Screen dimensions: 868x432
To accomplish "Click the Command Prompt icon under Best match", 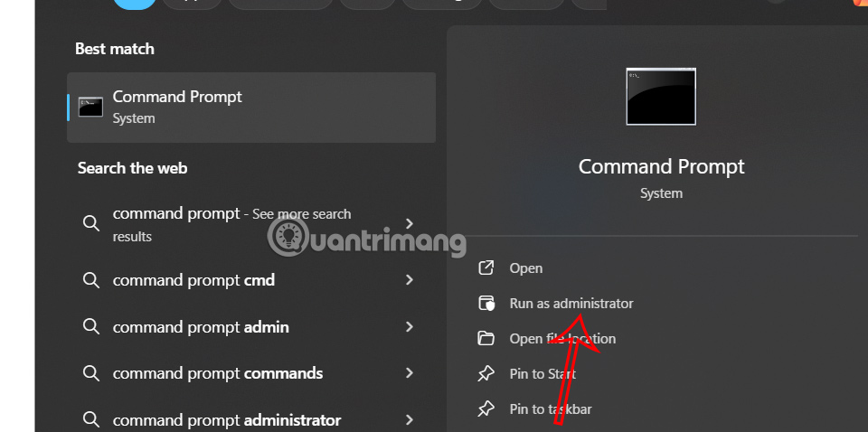I will 90,107.
